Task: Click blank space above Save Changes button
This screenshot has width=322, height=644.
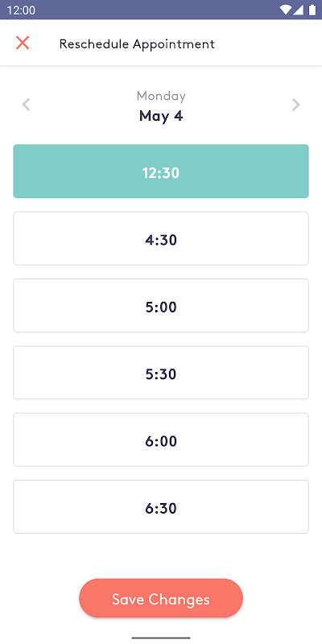Action: pyautogui.click(x=161, y=555)
